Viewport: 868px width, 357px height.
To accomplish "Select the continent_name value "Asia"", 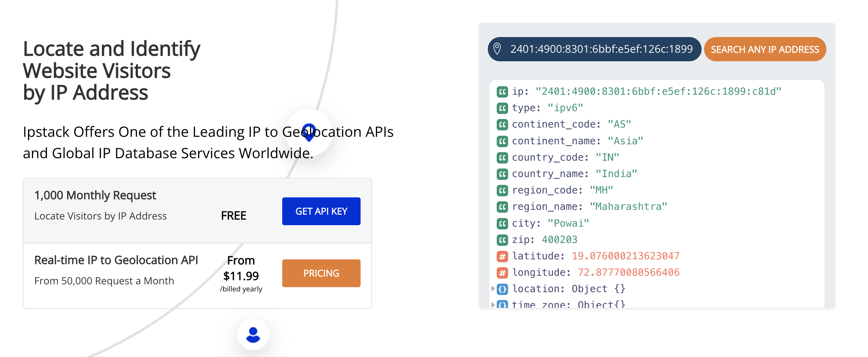I will pos(625,141).
